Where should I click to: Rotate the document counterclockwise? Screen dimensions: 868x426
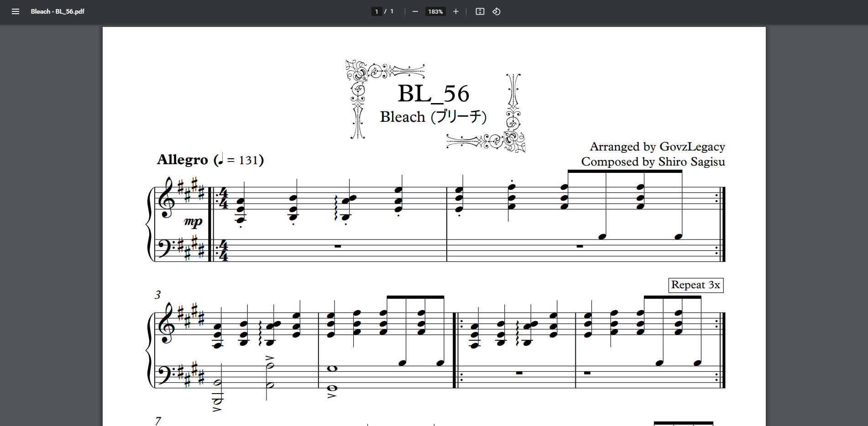pos(497,11)
